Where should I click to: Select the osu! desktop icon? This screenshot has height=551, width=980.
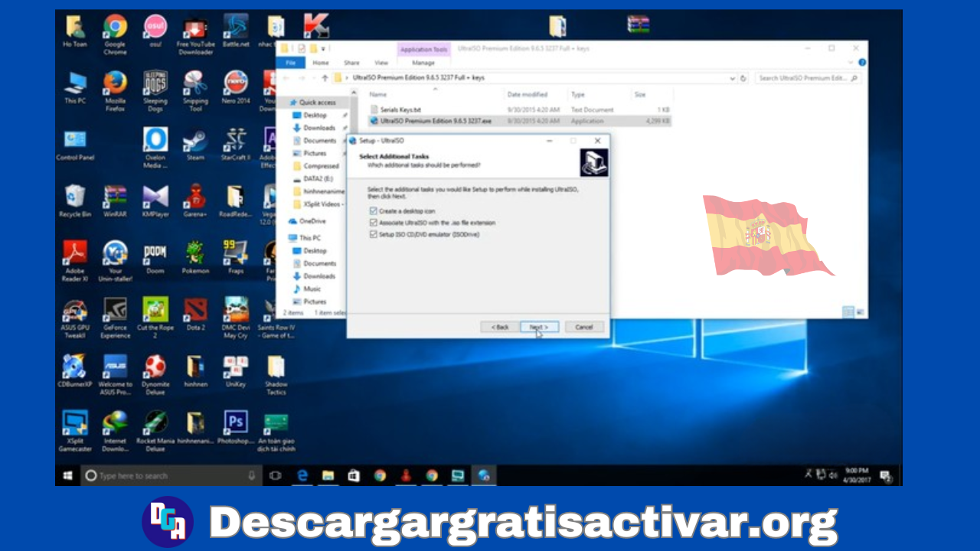tap(155, 31)
